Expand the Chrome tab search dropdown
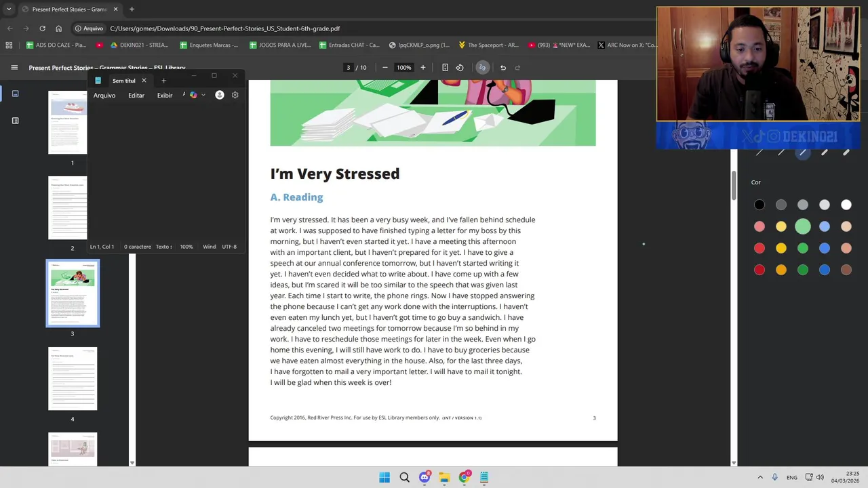Screen dimensions: 868x488 pyautogui.click(x=9, y=9)
